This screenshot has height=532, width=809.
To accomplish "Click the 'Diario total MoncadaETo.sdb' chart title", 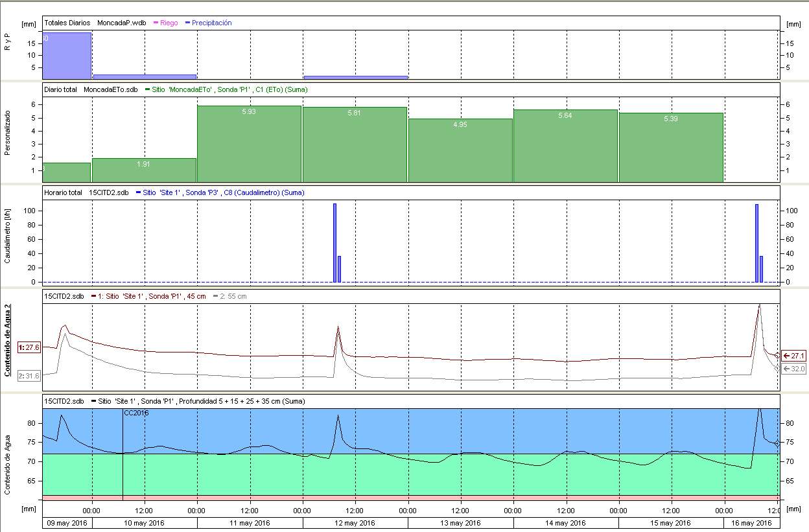I will point(91,89).
